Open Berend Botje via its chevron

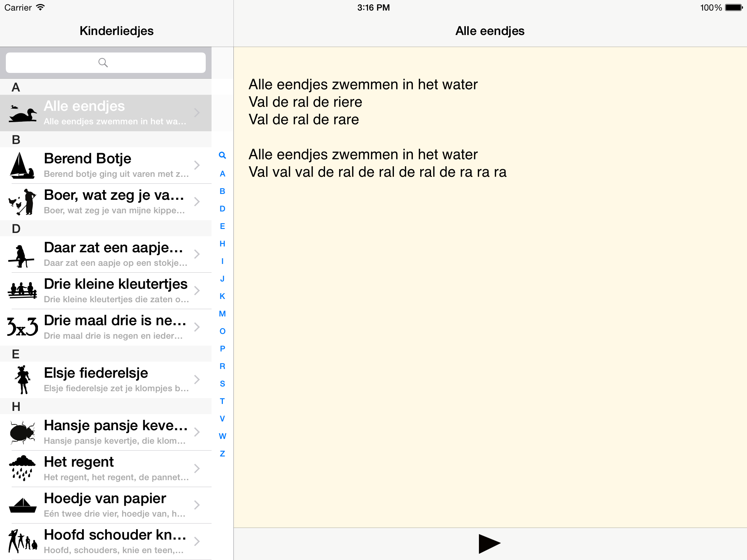click(197, 165)
